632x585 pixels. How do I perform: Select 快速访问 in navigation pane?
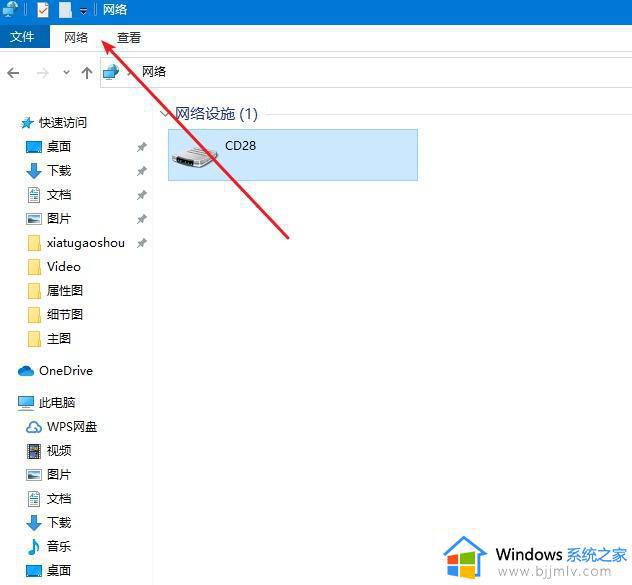[x=63, y=123]
